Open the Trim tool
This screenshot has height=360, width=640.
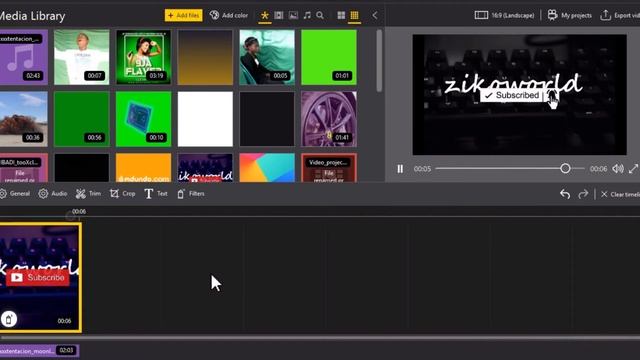pos(88,194)
